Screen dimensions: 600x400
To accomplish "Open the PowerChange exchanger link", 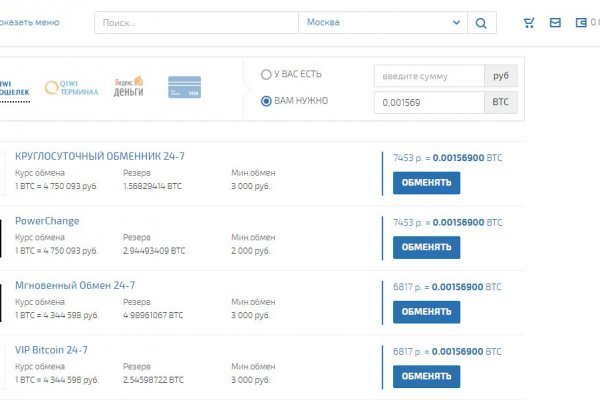I will point(47,221).
